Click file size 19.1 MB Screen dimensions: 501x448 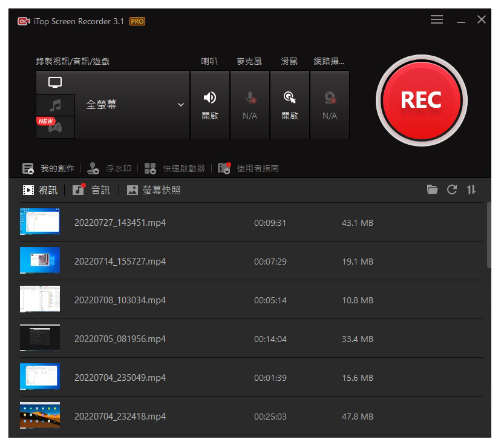point(358,262)
